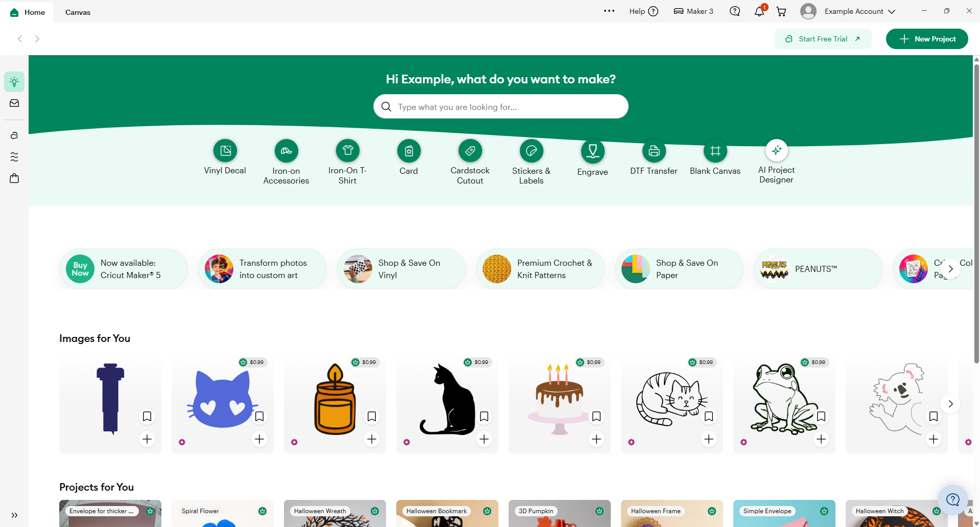Viewport: 980px width, 527px height.
Task: Go forward with the right arrow
Action: click(37, 39)
